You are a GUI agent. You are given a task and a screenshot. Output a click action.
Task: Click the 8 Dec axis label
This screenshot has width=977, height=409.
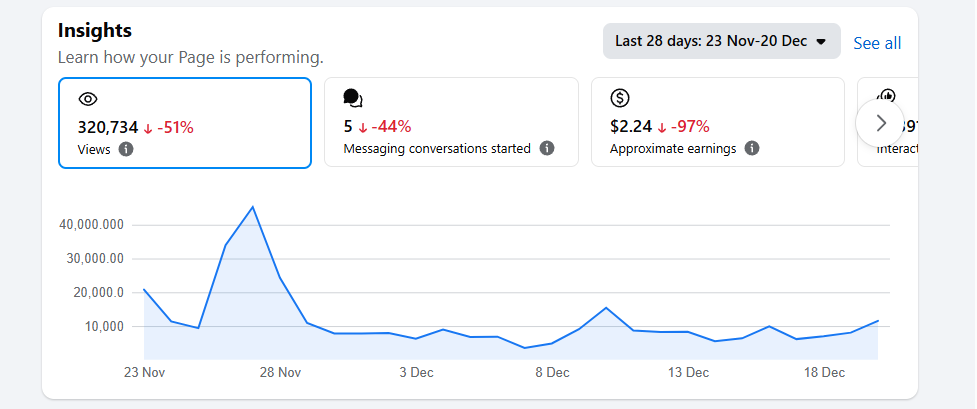[x=552, y=373]
